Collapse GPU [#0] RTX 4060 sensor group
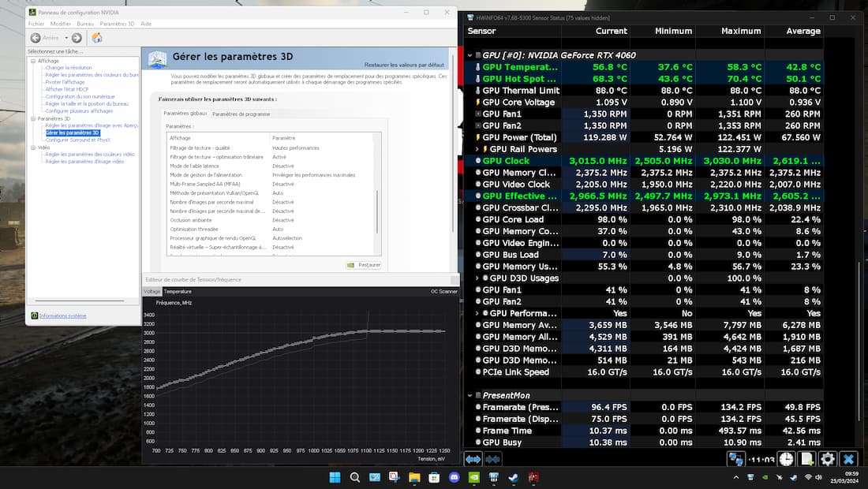Image resolution: width=868 pixels, height=489 pixels. (470, 55)
